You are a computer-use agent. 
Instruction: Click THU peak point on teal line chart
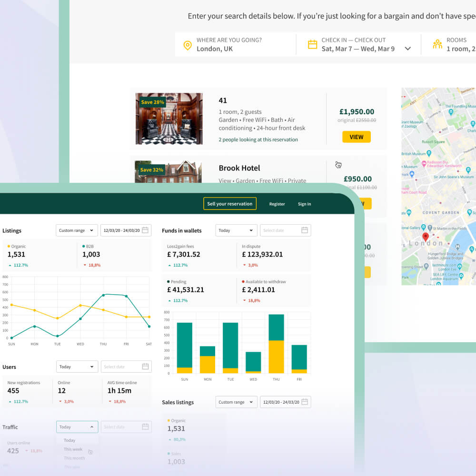[x=103, y=295]
